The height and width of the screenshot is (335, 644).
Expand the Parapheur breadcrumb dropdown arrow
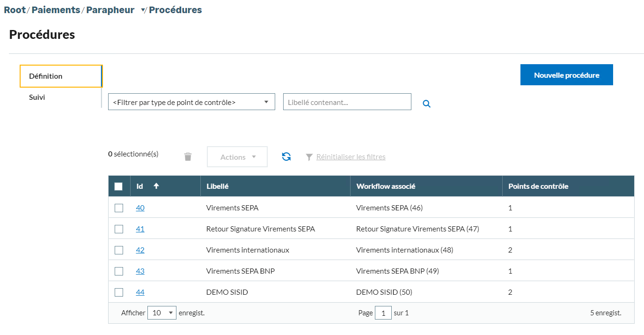click(143, 10)
